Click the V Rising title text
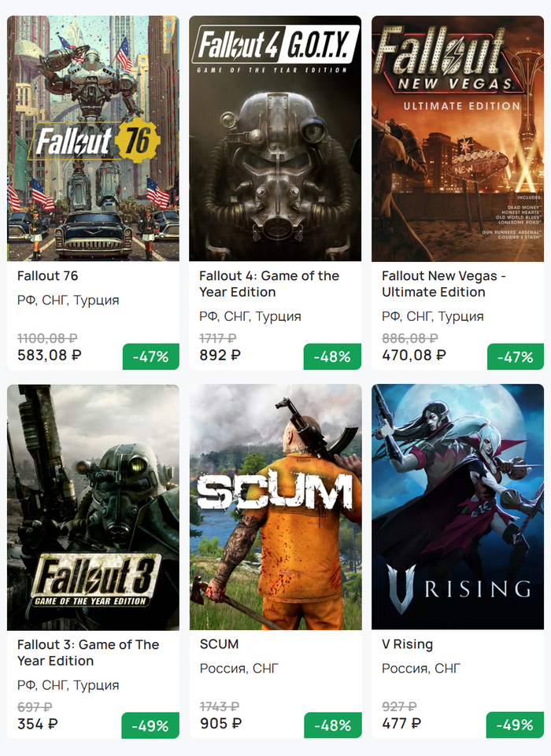Viewport: 551px width, 756px height. click(x=407, y=644)
